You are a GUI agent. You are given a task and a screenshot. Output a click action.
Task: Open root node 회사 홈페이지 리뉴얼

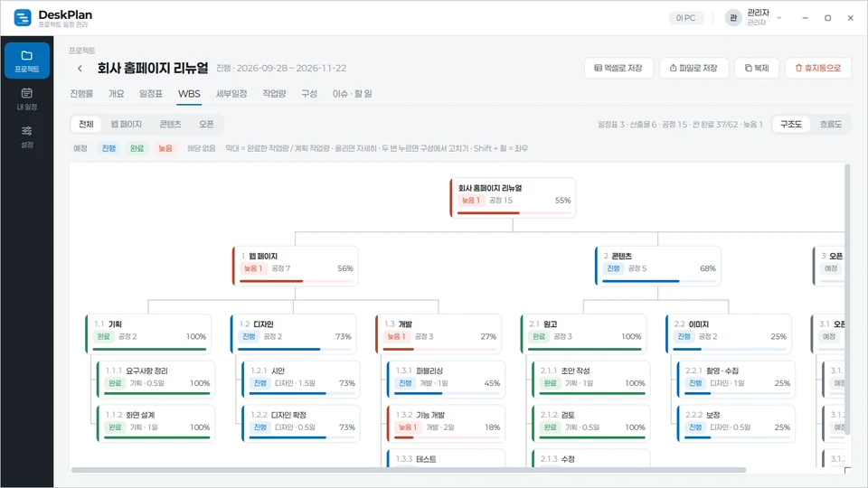coord(513,198)
